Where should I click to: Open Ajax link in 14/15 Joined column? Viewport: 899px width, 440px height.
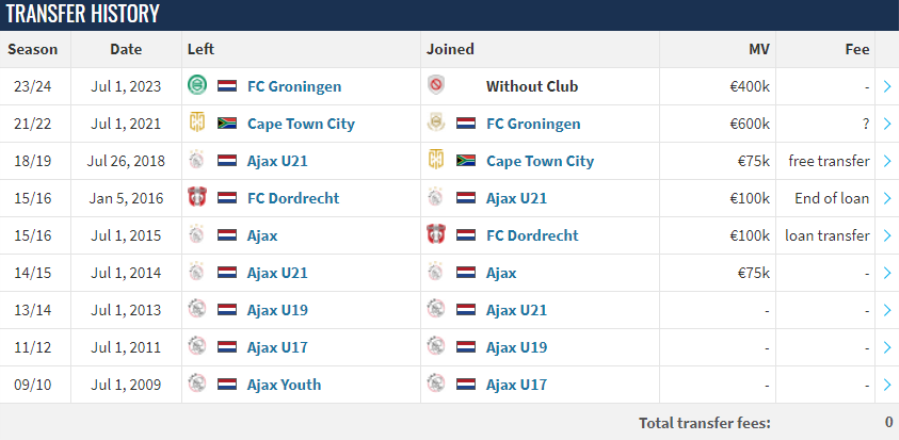pos(501,273)
